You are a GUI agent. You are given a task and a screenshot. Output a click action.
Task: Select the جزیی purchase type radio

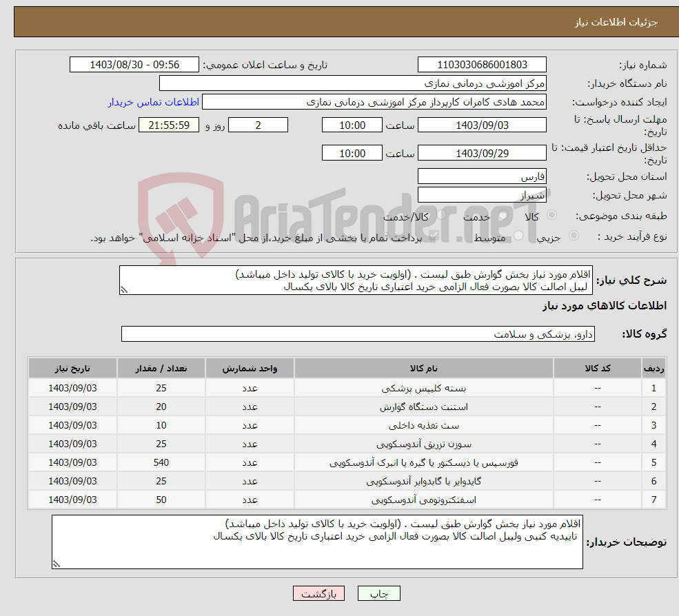click(574, 235)
